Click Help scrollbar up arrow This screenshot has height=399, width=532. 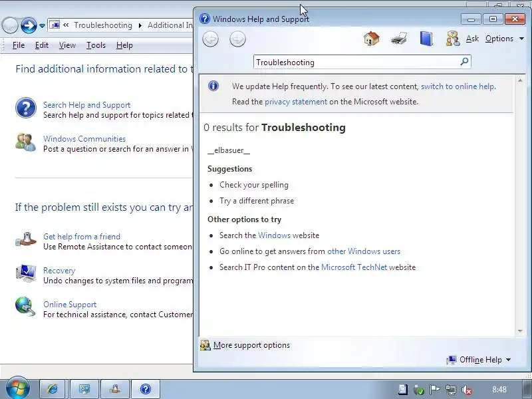(x=520, y=80)
